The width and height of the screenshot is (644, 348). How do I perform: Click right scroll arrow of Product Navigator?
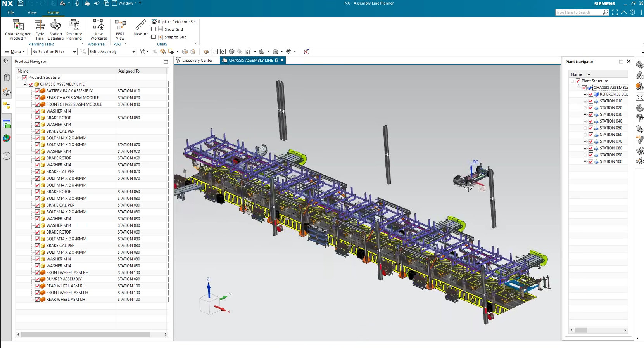point(166,334)
